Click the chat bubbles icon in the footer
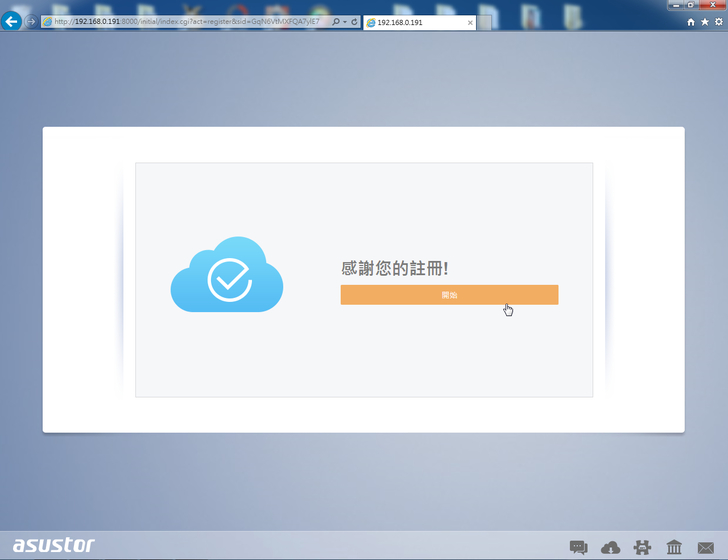This screenshot has height=560, width=728. tap(578, 547)
